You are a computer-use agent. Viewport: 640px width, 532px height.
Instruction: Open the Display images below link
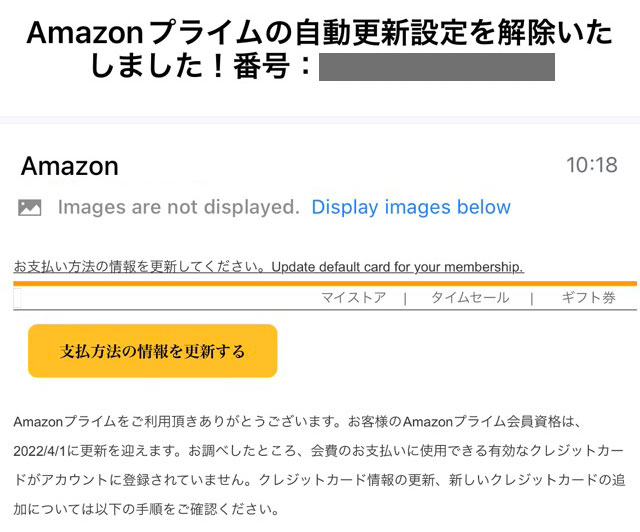pyautogui.click(x=411, y=207)
